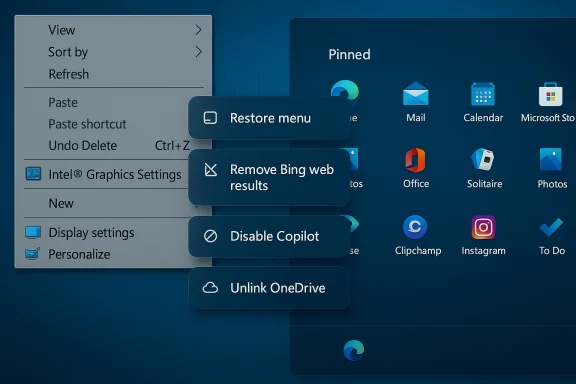Viewport: 576px width, 384px height.
Task: Click the Restore menu square icon
Action: [210, 118]
